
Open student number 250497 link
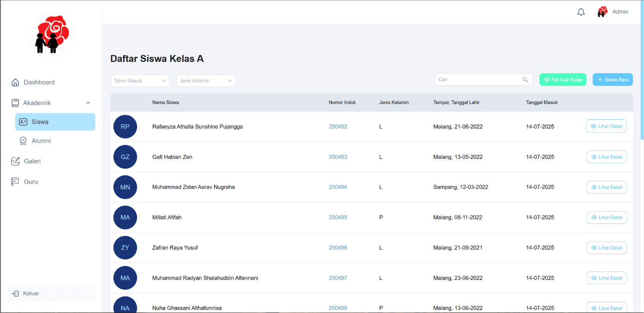(x=338, y=278)
